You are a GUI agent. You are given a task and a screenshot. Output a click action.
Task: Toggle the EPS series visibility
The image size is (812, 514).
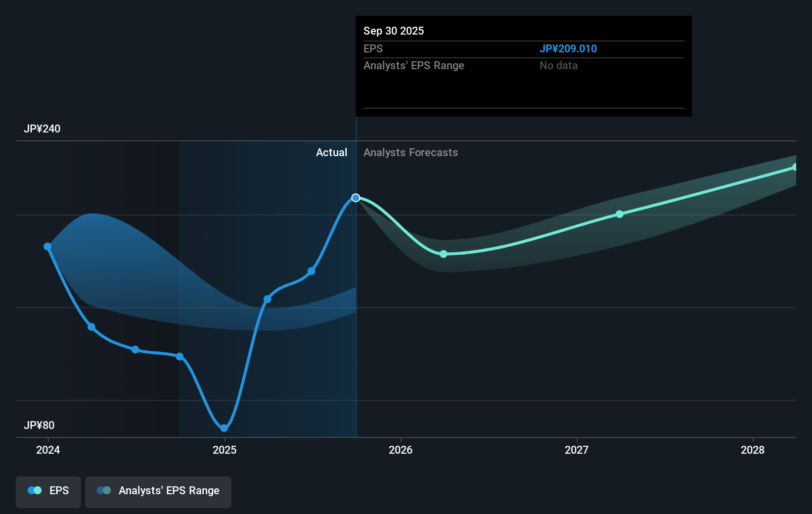pos(48,492)
